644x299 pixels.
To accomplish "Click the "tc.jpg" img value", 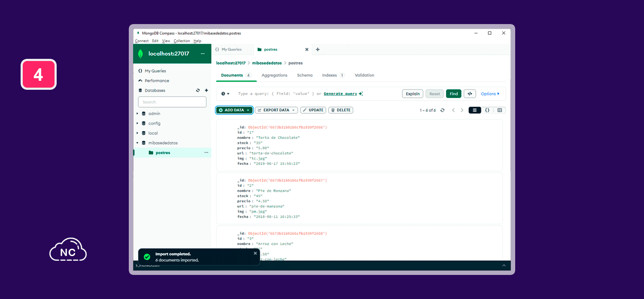I will coord(258,159).
